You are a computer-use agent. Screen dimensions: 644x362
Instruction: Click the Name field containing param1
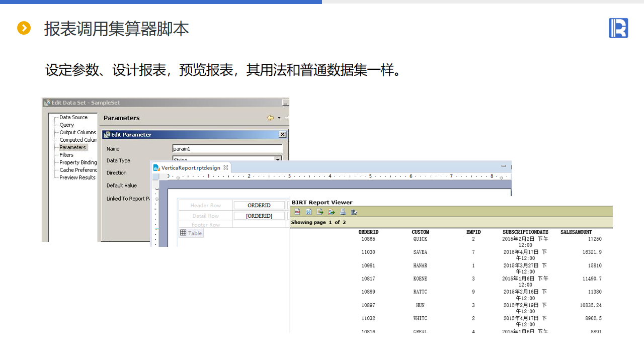(x=227, y=149)
